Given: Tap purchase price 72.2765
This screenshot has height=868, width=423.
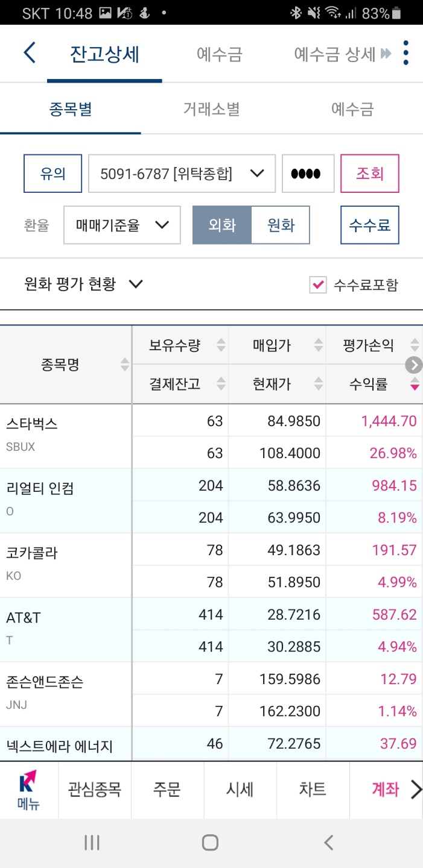Looking at the screenshot, I should click(x=294, y=743).
